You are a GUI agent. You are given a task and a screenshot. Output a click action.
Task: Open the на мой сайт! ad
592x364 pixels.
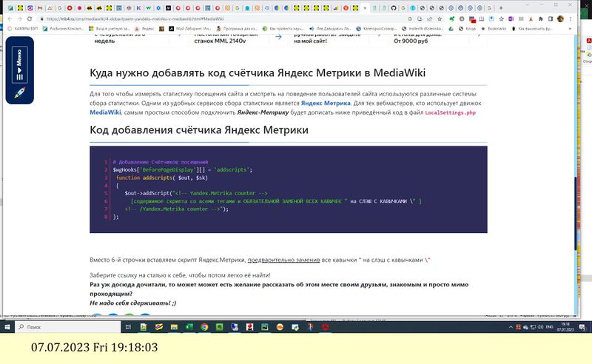(310, 41)
